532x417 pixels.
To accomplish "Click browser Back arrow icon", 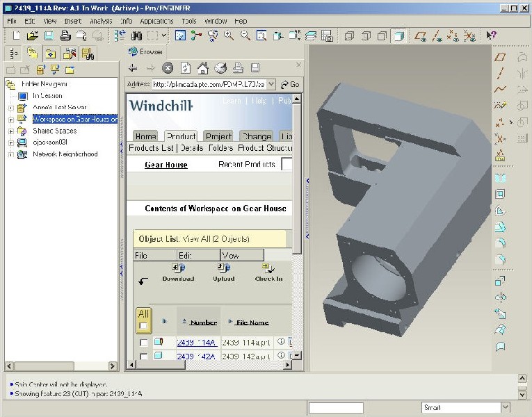I will coord(133,68).
